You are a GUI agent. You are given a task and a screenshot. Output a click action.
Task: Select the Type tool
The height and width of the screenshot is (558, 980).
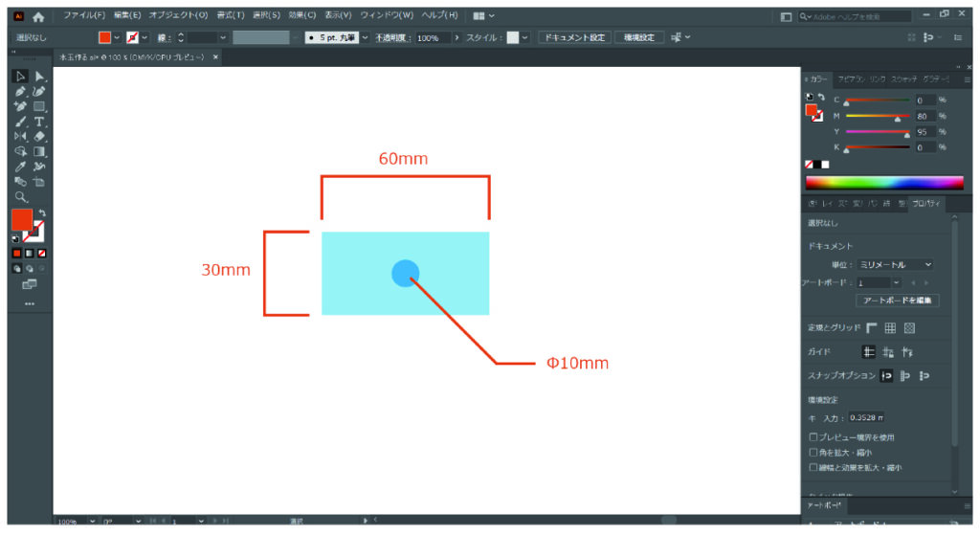(39, 122)
